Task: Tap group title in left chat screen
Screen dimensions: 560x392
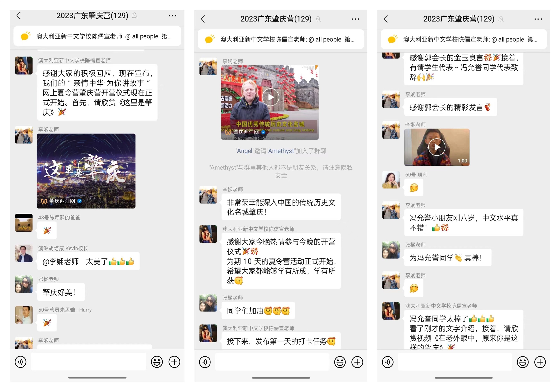Action: point(92,16)
